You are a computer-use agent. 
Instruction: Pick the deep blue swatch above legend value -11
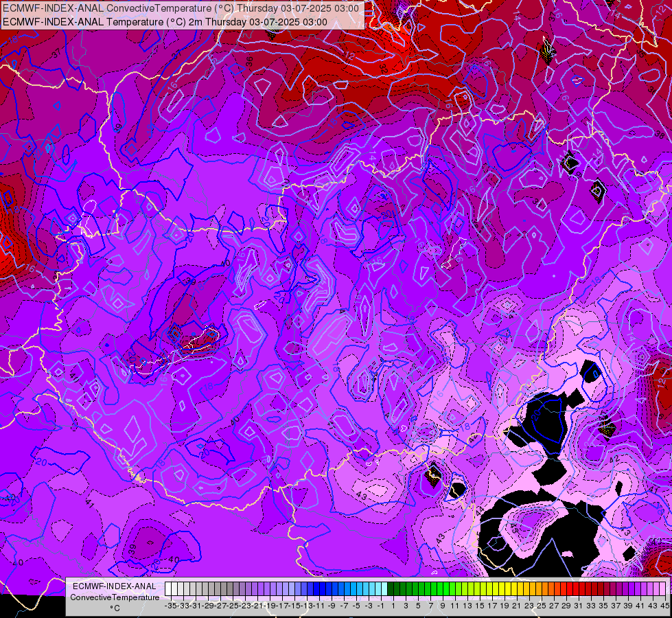(316, 589)
